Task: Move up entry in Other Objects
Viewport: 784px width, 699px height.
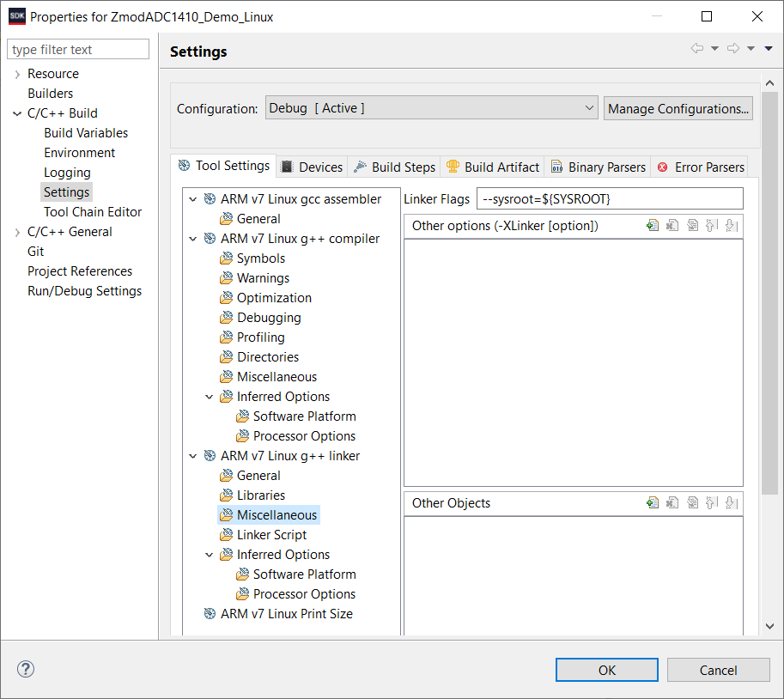Action: [x=712, y=502]
